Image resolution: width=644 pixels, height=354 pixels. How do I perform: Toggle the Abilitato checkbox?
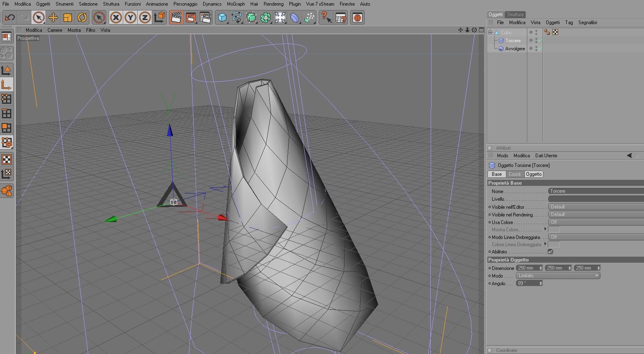(550, 252)
